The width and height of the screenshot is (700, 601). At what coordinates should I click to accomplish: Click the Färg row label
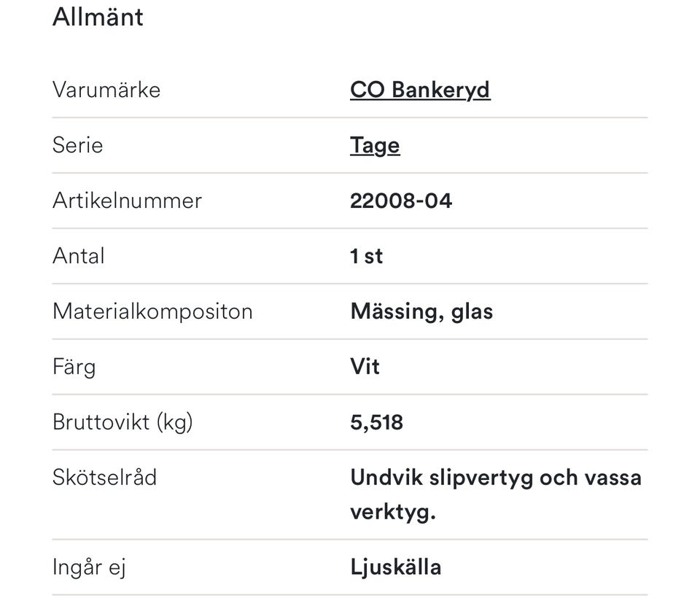74,367
